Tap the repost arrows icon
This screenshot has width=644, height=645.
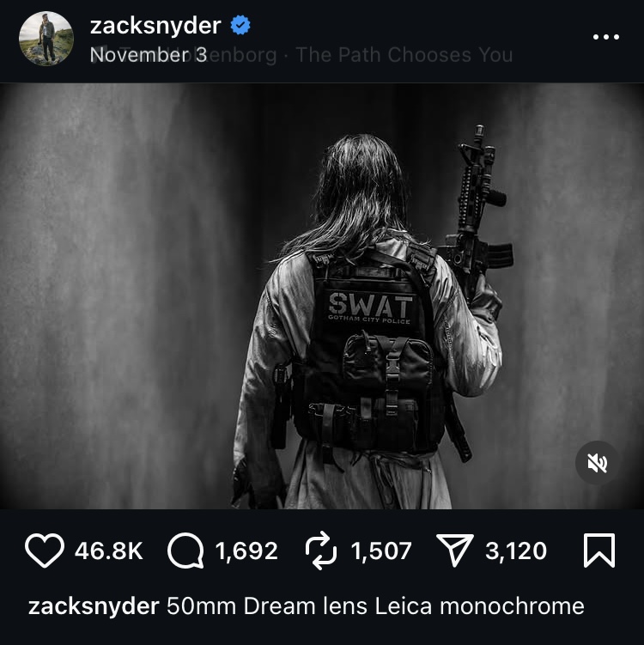pyautogui.click(x=321, y=551)
